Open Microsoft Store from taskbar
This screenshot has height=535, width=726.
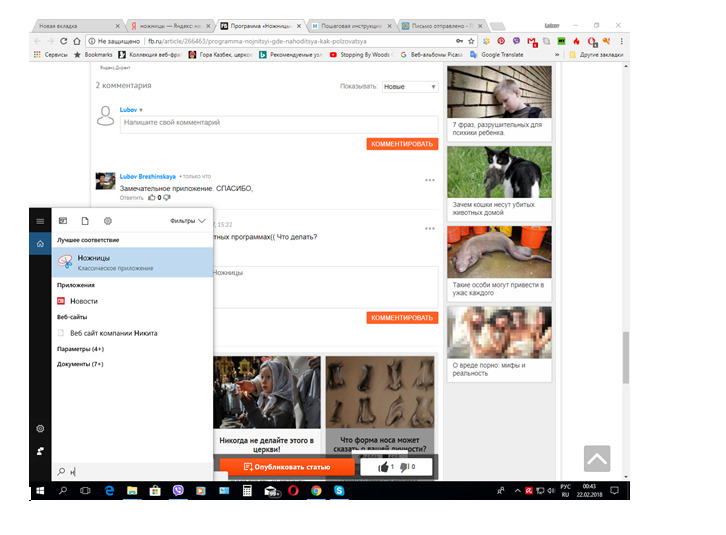coord(155,491)
